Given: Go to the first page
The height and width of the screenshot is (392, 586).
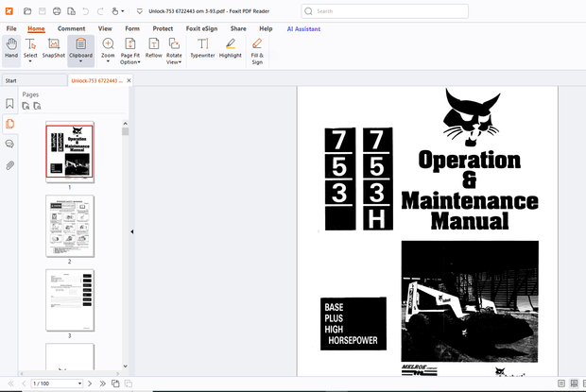Looking at the screenshot, I should pos(10,383).
